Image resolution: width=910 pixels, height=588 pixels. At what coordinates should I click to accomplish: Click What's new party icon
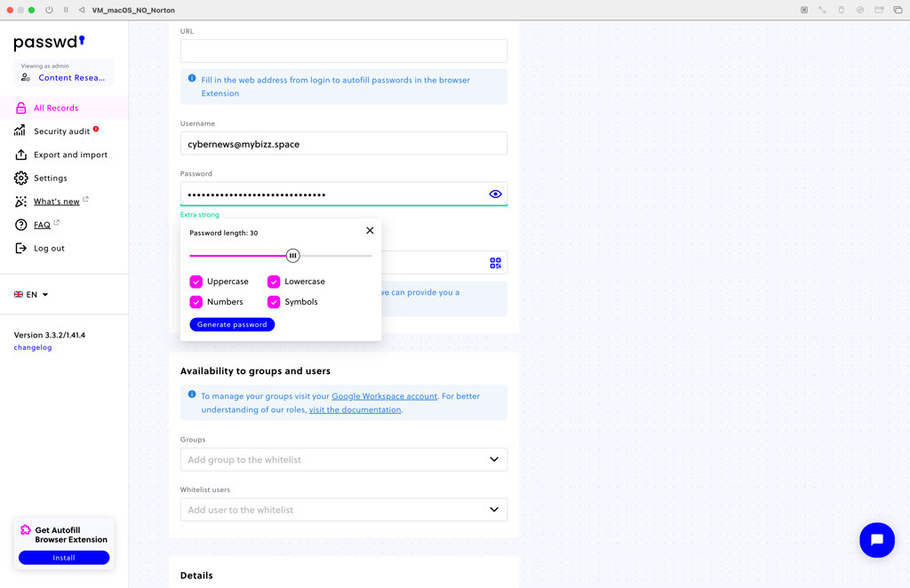point(21,202)
